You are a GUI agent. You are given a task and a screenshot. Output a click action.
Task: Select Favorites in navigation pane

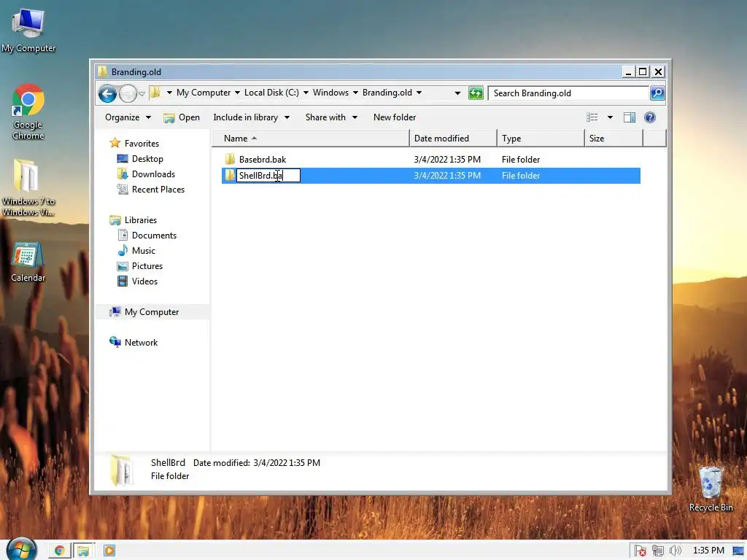tap(142, 144)
